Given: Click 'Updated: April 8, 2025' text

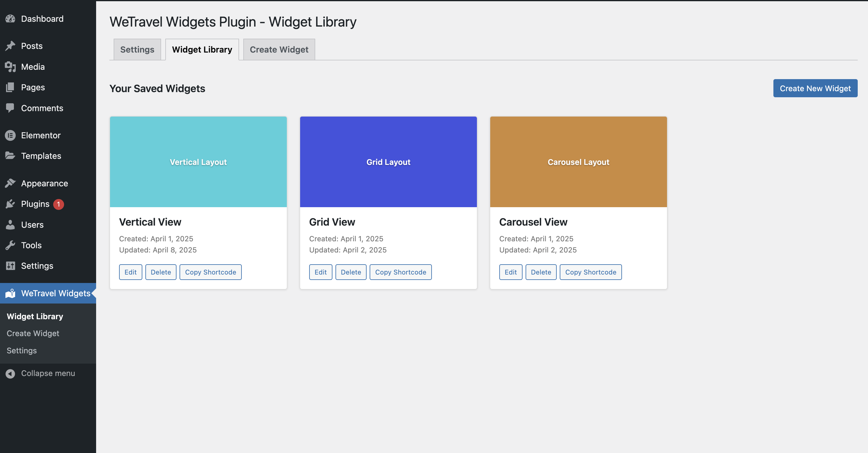Looking at the screenshot, I should click(158, 250).
